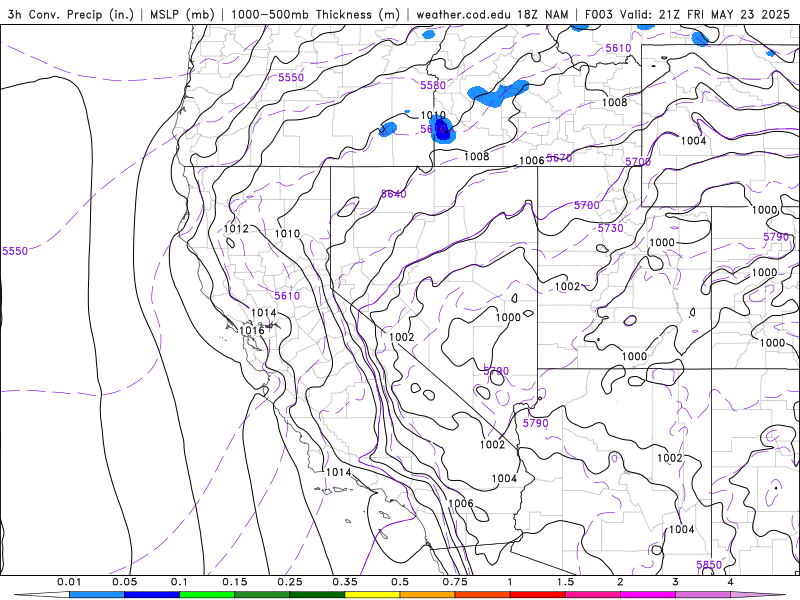Screen dimensions: 800x600
Task: Click the 1012 isobar label
Action: [x=236, y=229]
